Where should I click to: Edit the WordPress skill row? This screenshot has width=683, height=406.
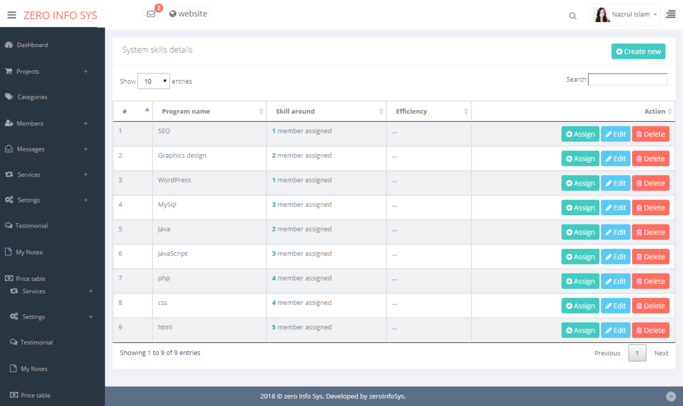[615, 183]
